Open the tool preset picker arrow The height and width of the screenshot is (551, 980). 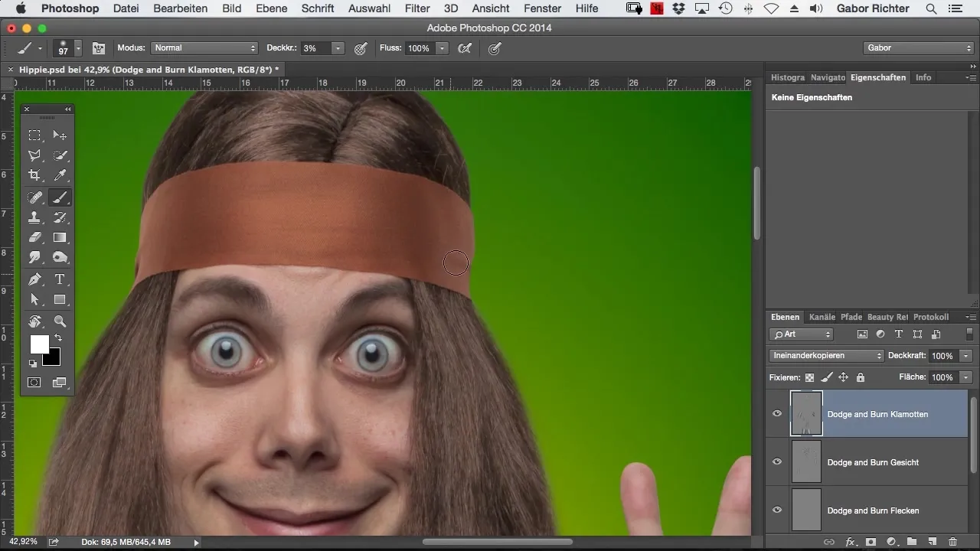pos(40,48)
